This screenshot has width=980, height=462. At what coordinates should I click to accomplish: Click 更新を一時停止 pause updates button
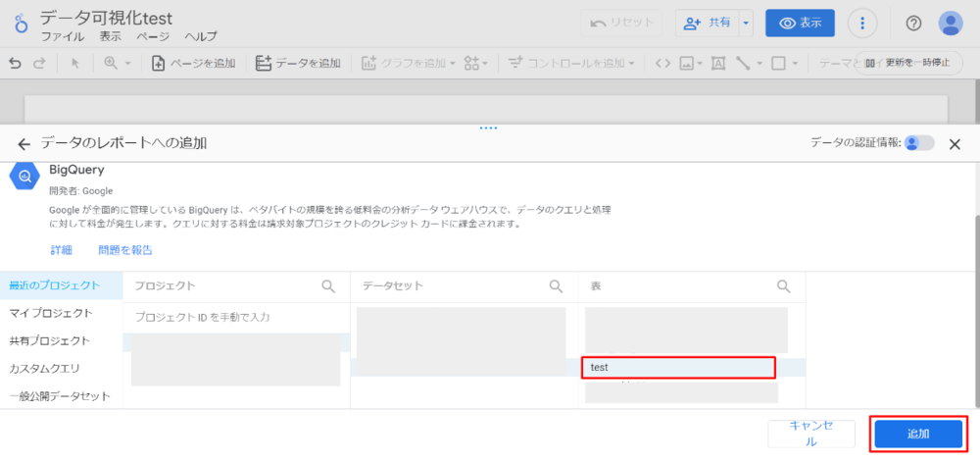pos(908,63)
